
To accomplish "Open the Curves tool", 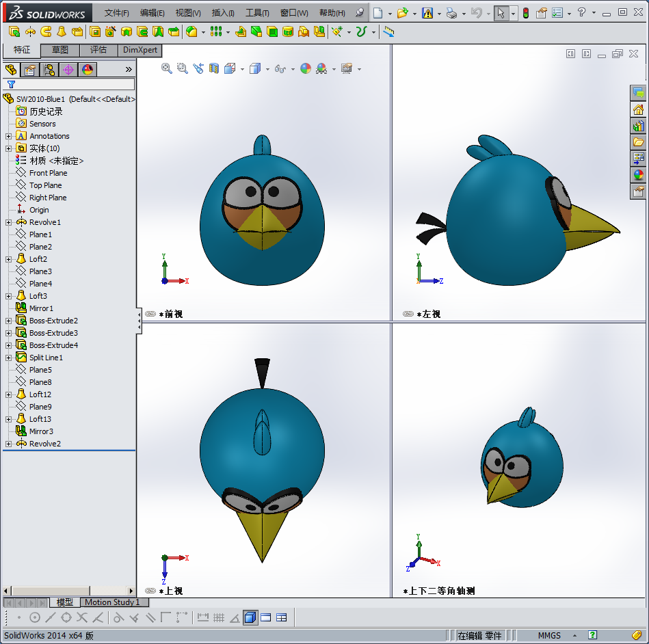I will pyautogui.click(x=362, y=31).
